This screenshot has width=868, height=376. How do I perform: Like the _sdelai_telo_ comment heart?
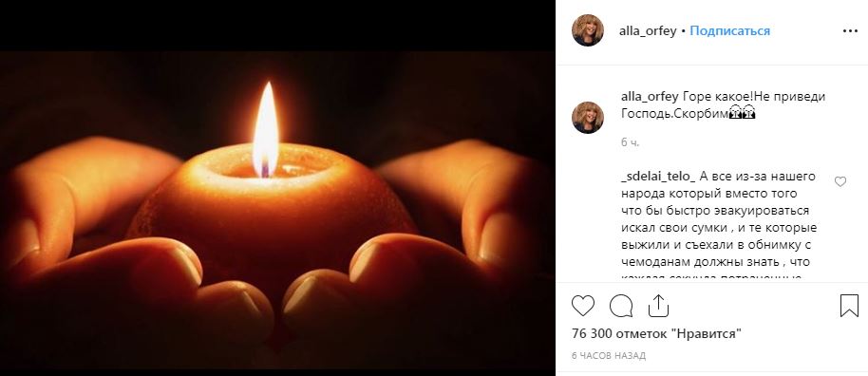tap(840, 181)
